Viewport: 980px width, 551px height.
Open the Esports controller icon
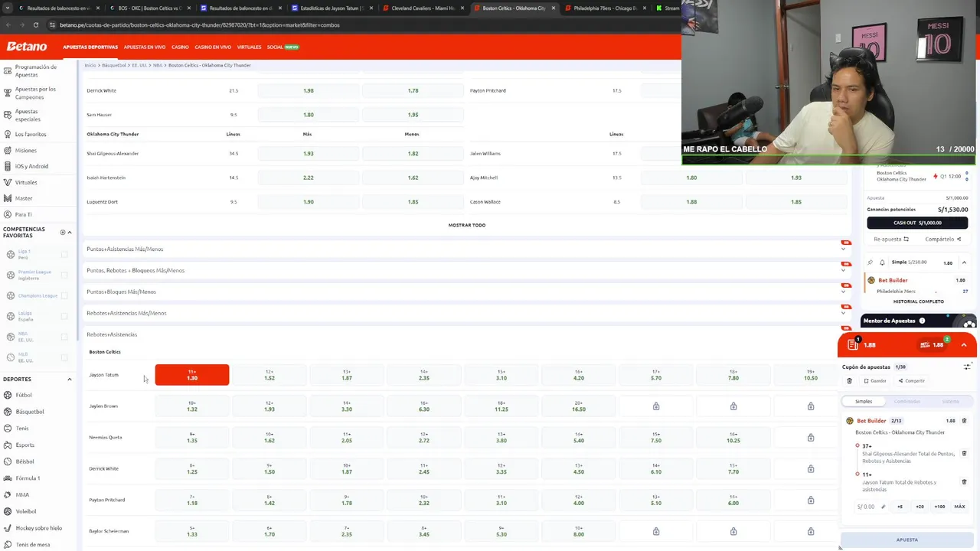8,445
